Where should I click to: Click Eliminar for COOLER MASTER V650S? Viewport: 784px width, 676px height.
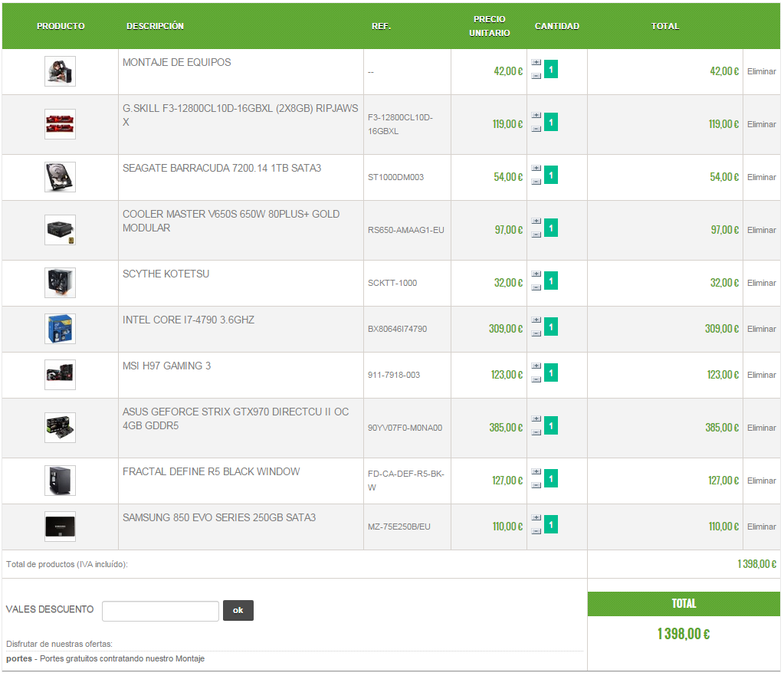[762, 231]
